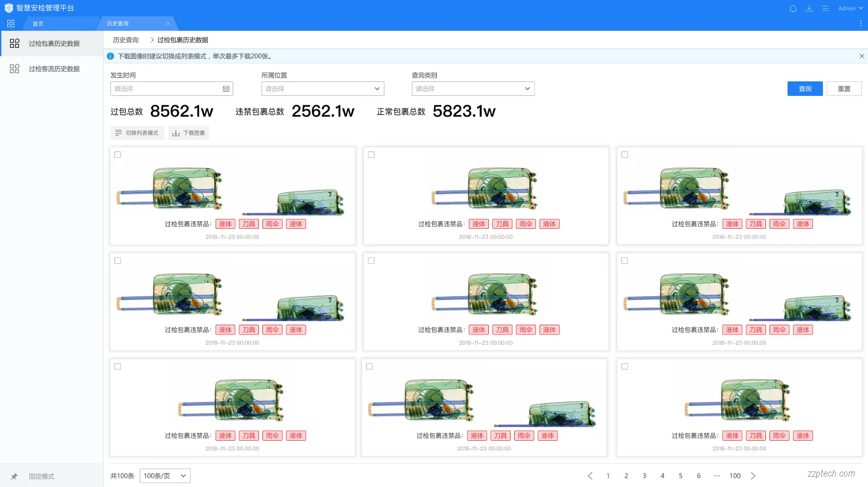Click the vertical dots icon in tab bar
The width and height of the screenshot is (868, 487).
pos(860,24)
